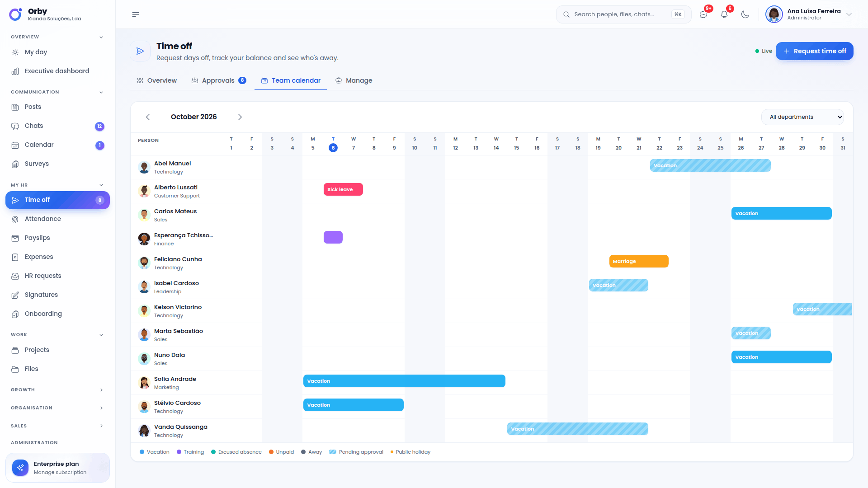Open Executive dashboard

57,71
